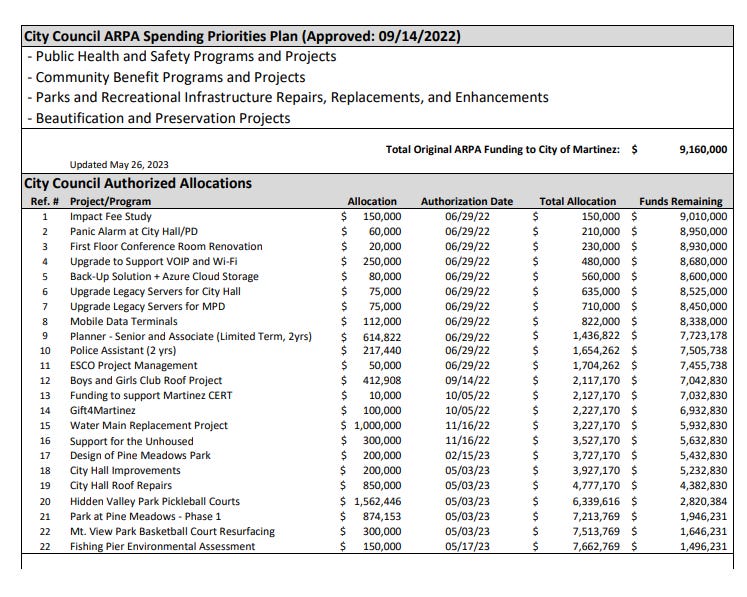
Task: Select 'City Hall Improvements' text
Action: pyautogui.click(x=125, y=471)
